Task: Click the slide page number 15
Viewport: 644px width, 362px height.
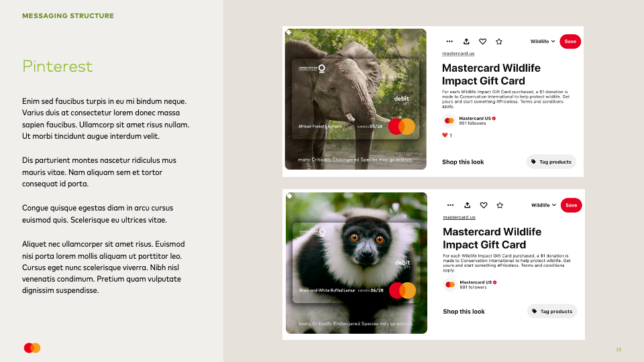Action: coord(619,350)
